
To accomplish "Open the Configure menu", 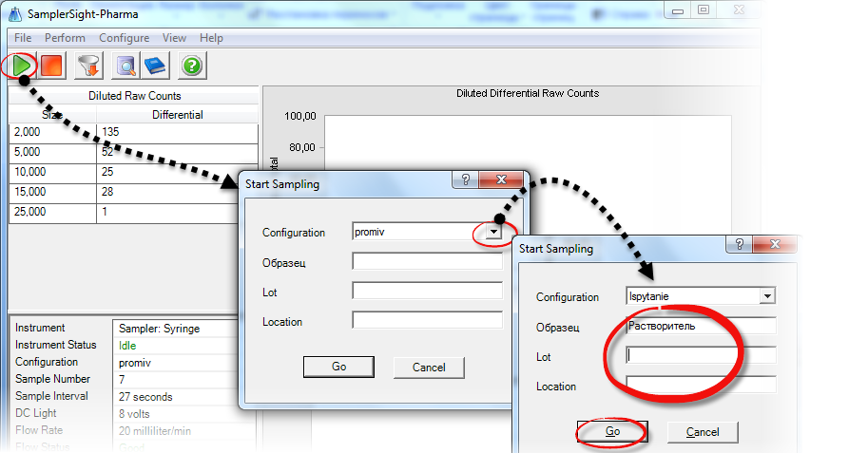I will click(124, 38).
